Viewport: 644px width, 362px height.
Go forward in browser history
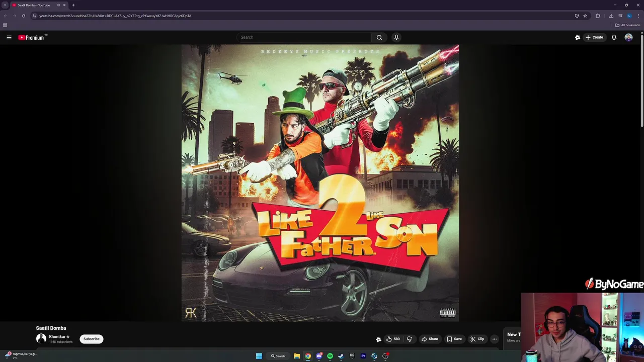14,16
